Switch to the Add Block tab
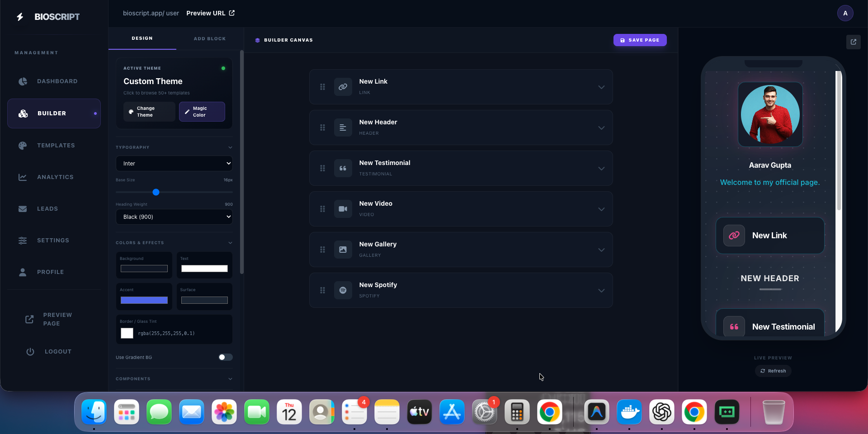This screenshot has width=868, height=434. (210, 38)
